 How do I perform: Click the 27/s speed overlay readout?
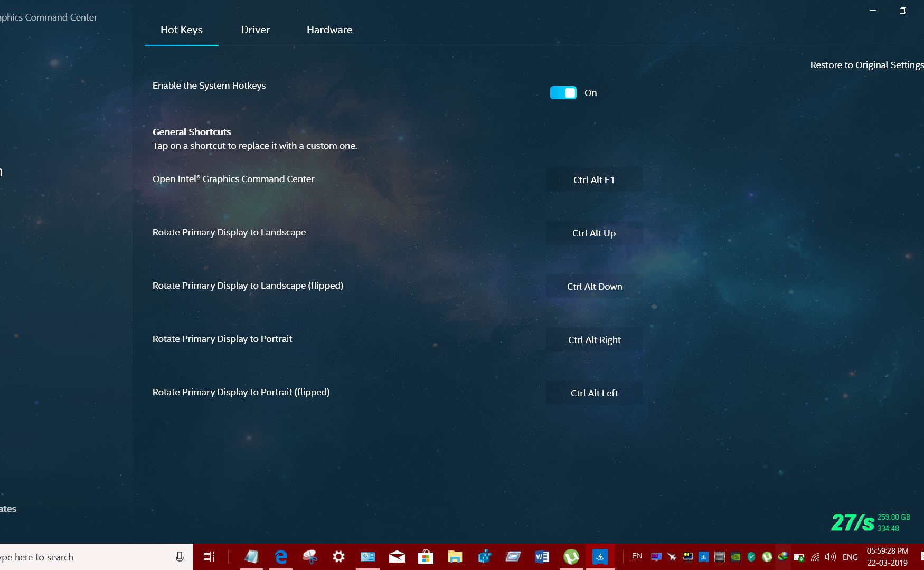[x=853, y=522]
